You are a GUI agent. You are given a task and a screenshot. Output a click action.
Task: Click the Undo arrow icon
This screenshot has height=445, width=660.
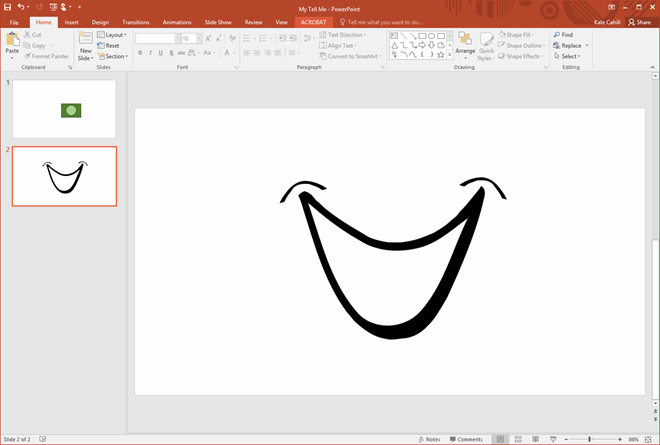coord(21,7)
